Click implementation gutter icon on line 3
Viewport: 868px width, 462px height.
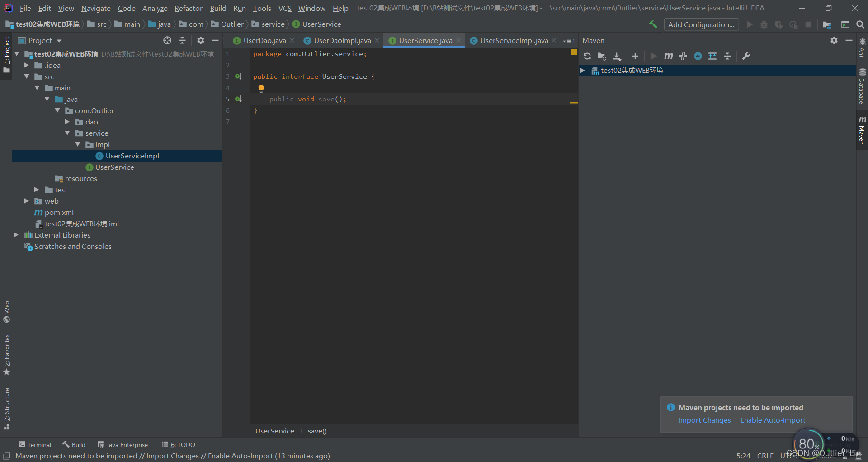[238, 76]
